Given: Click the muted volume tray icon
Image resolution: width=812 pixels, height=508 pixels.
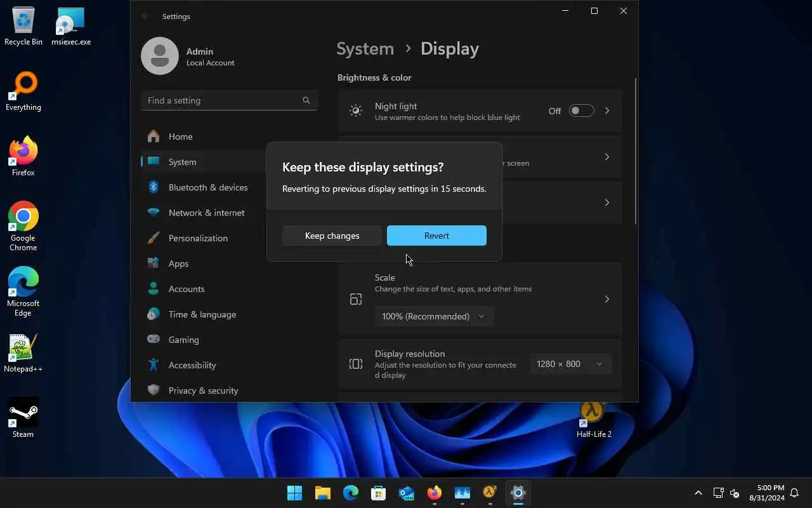Looking at the screenshot, I should [735, 493].
